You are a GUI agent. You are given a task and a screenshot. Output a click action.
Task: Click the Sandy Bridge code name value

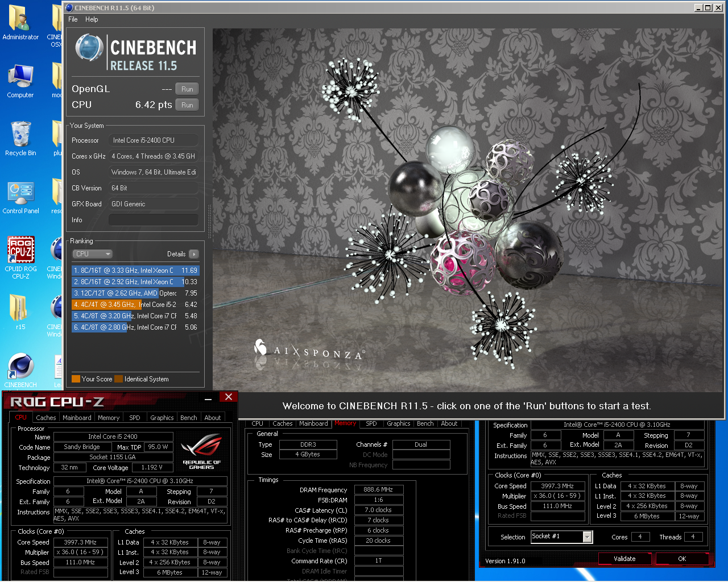point(82,447)
